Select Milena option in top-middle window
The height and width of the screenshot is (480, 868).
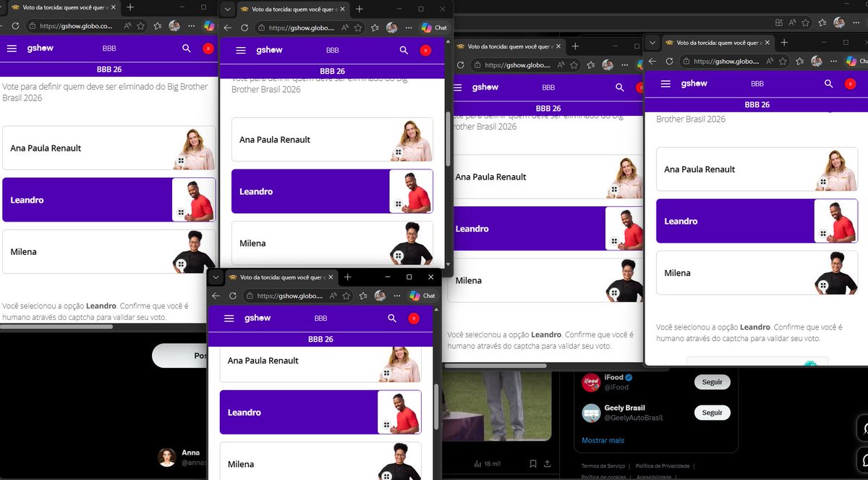[x=332, y=243]
